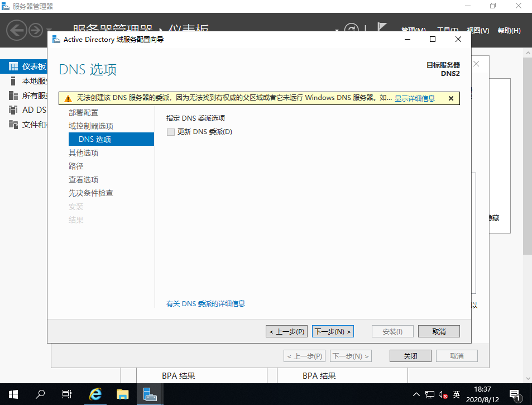
Task: Click background wizard 上一步(P) button
Action: pyautogui.click(x=305, y=356)
